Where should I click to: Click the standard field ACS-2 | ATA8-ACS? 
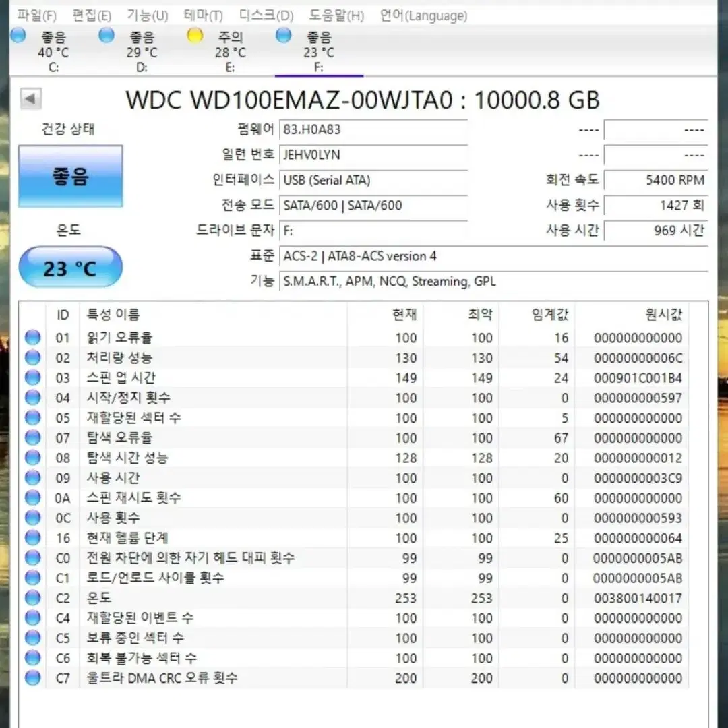[x=493, y=256]
